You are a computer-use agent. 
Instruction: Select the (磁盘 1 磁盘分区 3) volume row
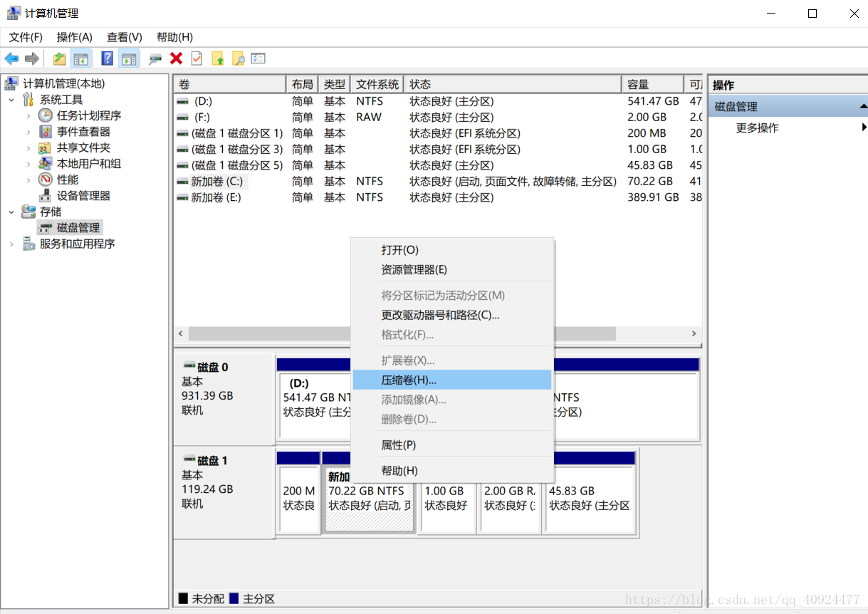tap(438, 150)
